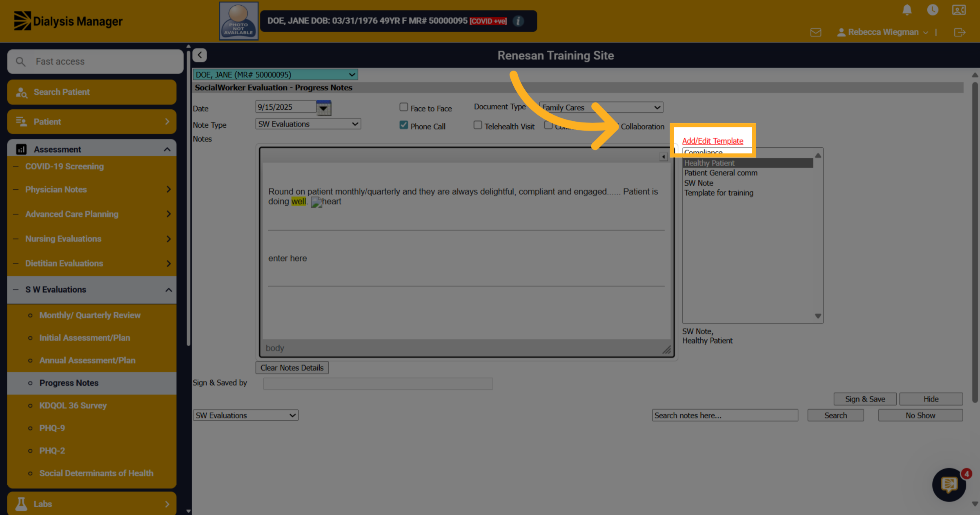Open the Note Type SW Evaluations dropdown

[308, 124]
